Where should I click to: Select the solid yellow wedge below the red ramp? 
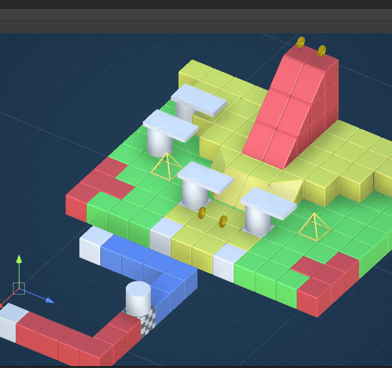[287, 189]
